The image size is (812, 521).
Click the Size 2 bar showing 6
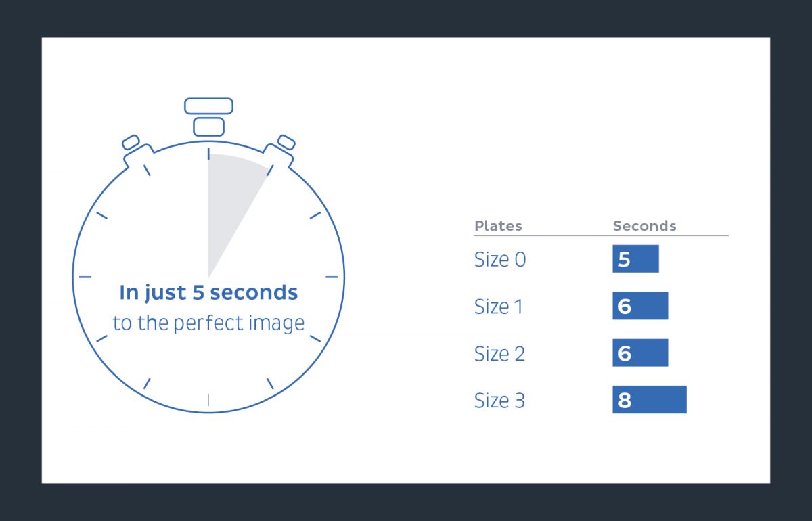(640, 353)
